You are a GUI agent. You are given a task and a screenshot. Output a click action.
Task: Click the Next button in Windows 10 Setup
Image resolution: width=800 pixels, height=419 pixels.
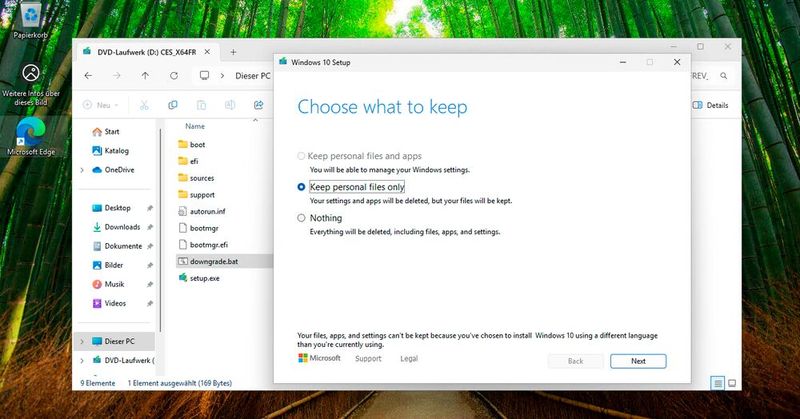tap(638, 361)
